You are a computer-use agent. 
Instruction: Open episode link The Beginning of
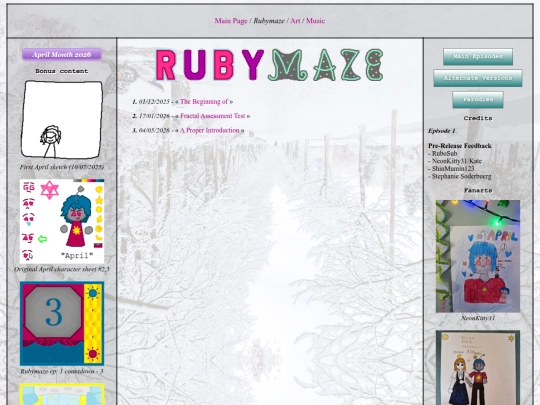[x=204, y=102]
